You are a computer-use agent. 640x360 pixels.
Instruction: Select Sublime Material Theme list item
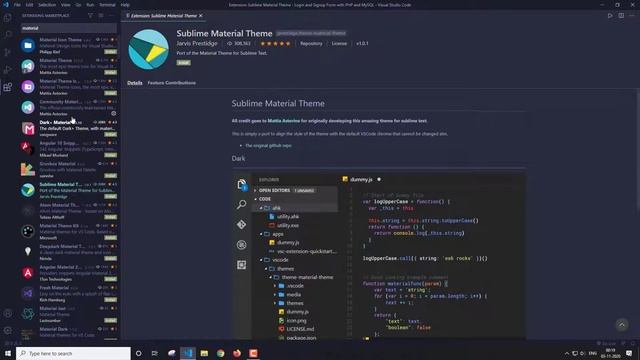69,190
